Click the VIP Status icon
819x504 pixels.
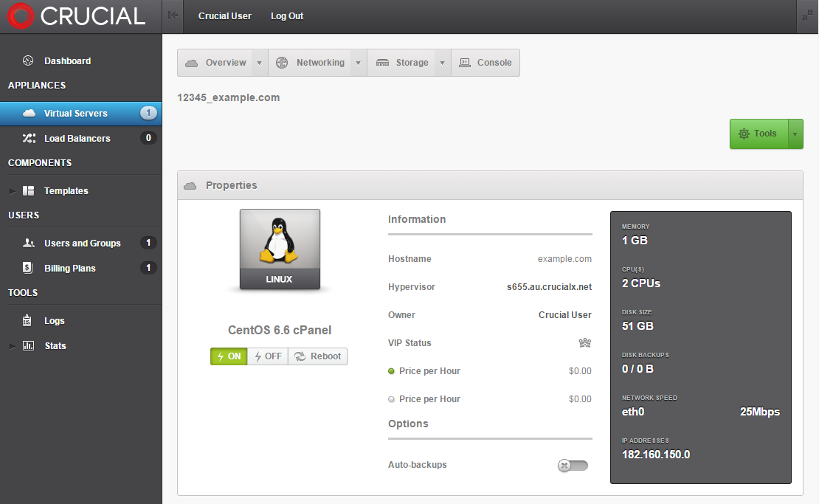585,343
